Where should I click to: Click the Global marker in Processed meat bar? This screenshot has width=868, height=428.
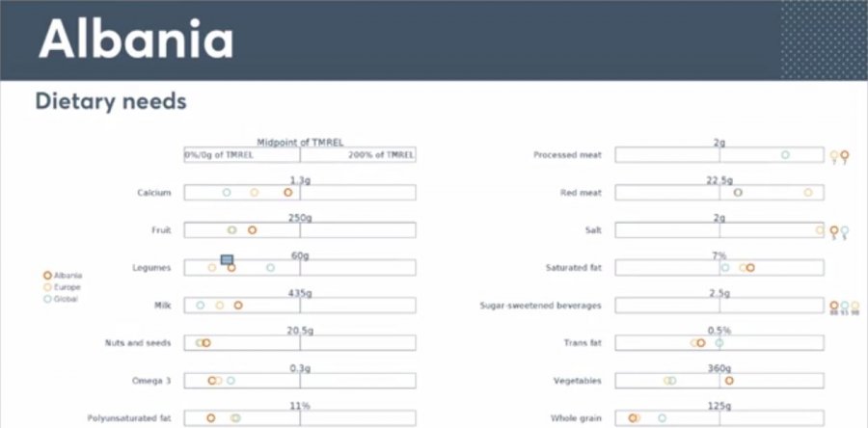pyautogui.click(x=785, y=155)
